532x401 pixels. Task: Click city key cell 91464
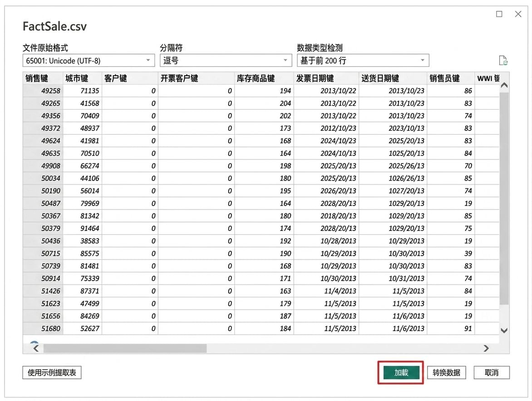(83, 229)
